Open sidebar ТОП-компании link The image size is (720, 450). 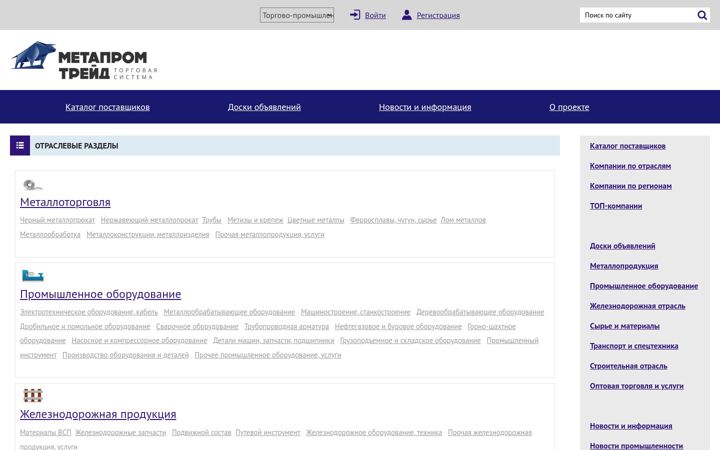click(x=616, y=206)
